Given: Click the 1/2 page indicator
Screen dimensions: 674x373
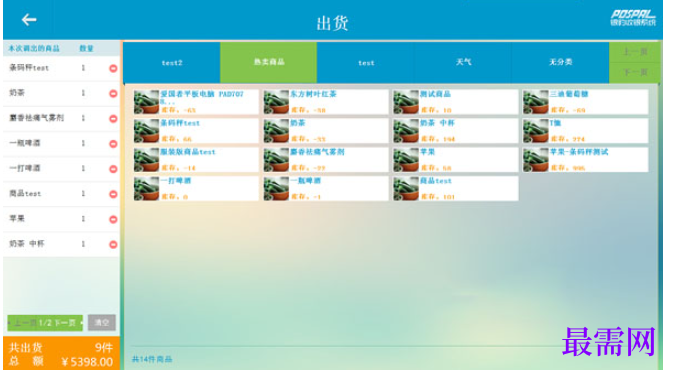Looking at the screenshot, I should [x=45, y=323].
